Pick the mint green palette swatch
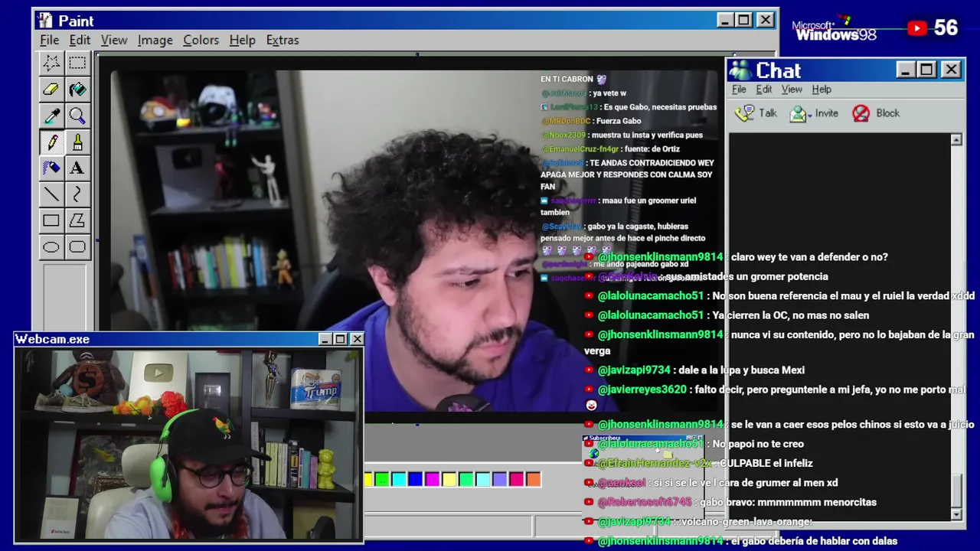 465,480
